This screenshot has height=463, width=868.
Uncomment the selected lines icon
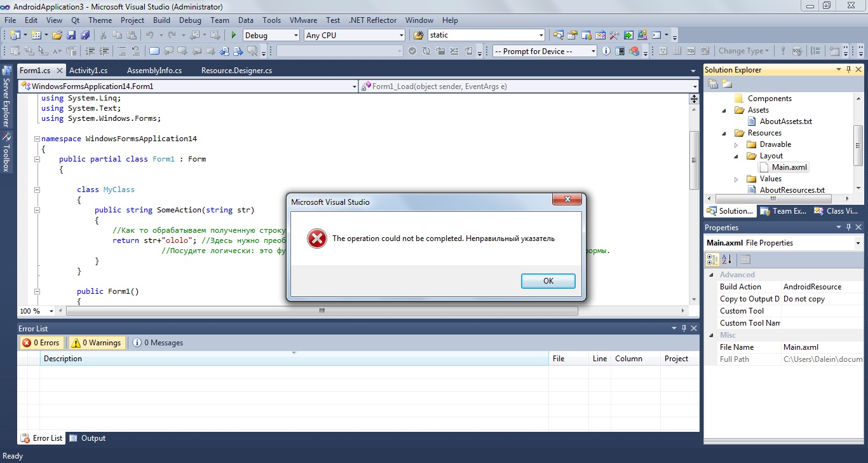tap(136, 52)
